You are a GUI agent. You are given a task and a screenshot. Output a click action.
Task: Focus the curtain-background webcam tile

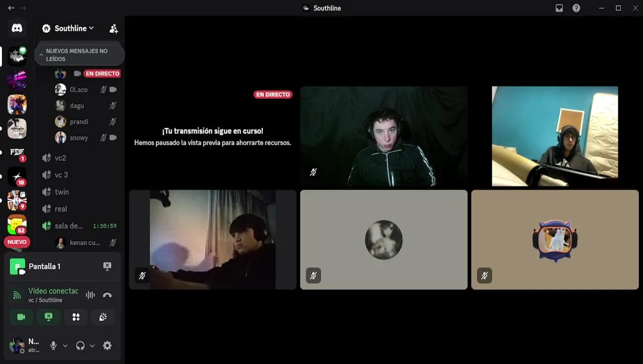click(x=212, y=240)
